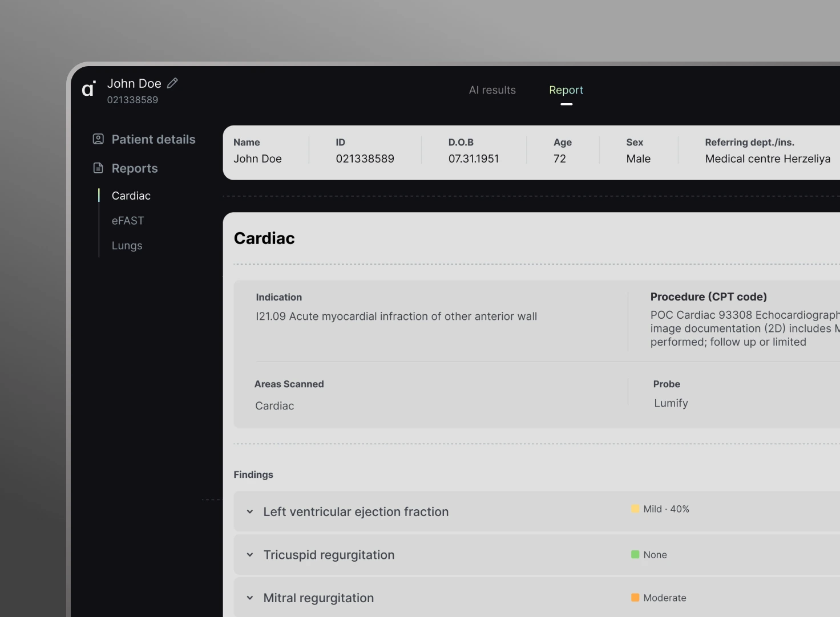Click the Cardiac section heading
The width and height of the screenshot is (840, 617).
pyautogui.click(x=264, y=238)
